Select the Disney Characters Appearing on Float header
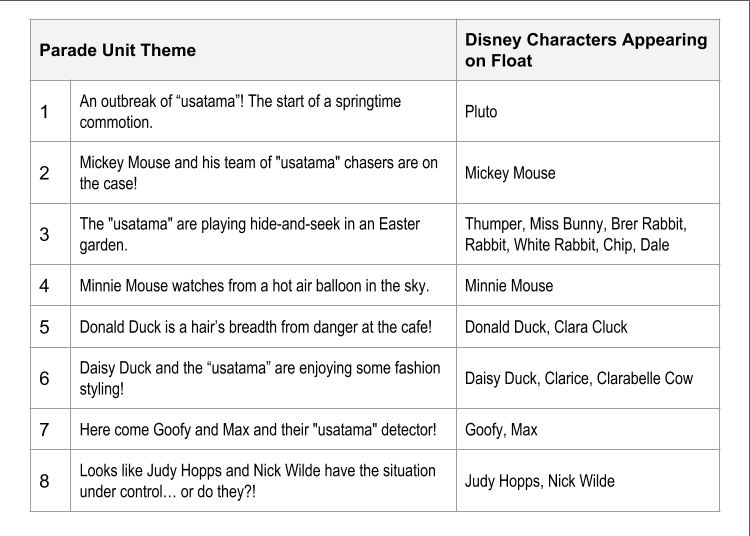 [x=588, y=50]
